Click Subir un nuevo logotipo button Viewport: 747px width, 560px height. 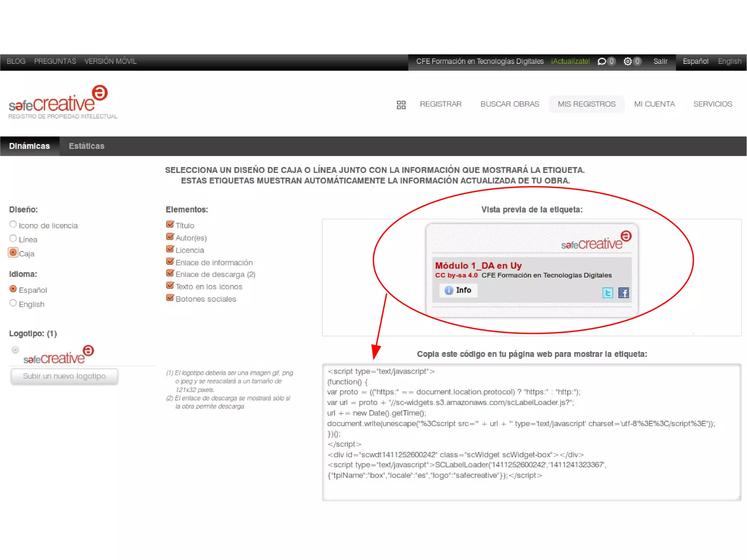click(64, 376)
